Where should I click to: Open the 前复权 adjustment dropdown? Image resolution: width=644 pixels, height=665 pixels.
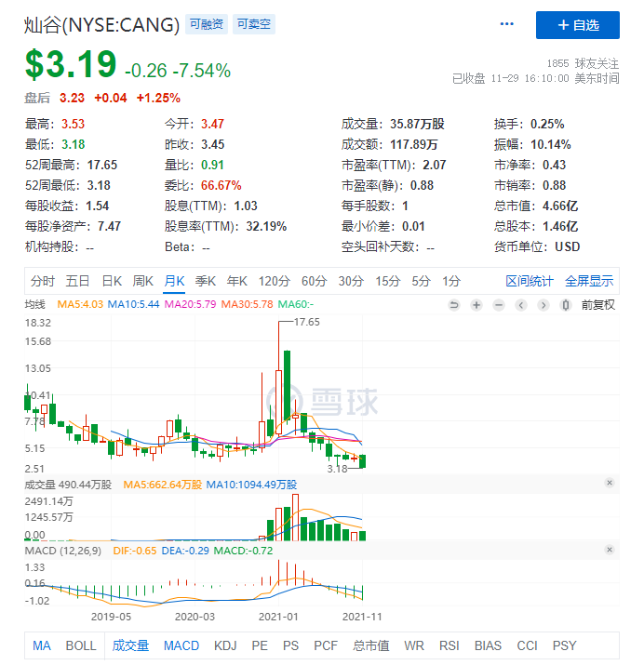pos(598,304)
